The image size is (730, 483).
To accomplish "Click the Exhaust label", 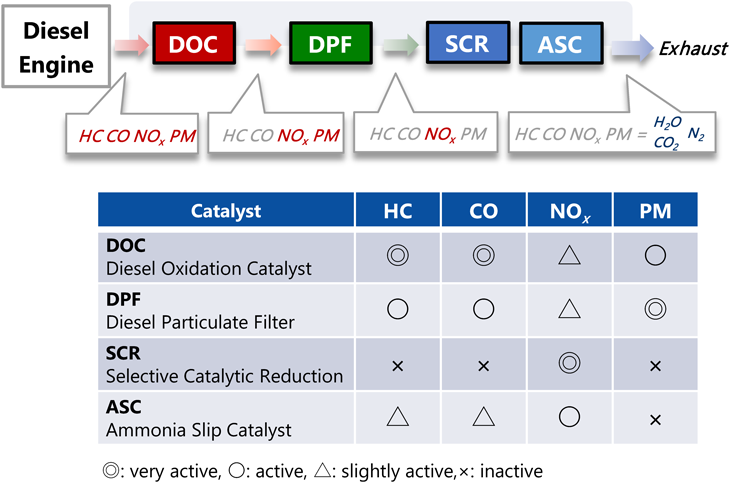I will (x=693, y=48).
